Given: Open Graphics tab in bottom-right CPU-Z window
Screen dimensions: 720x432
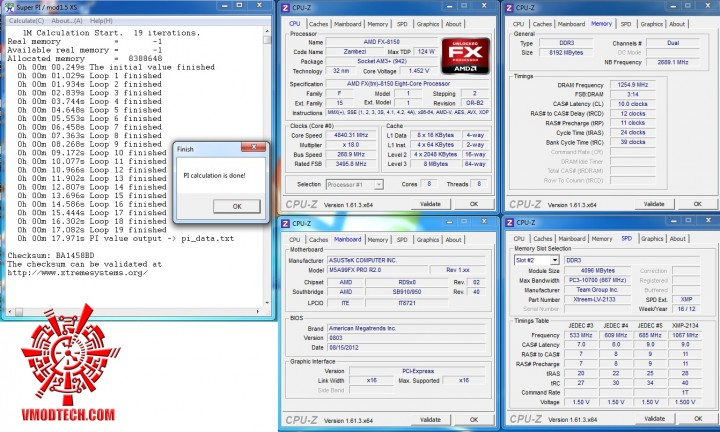Looking at the screenshot, I should [652, 239].
